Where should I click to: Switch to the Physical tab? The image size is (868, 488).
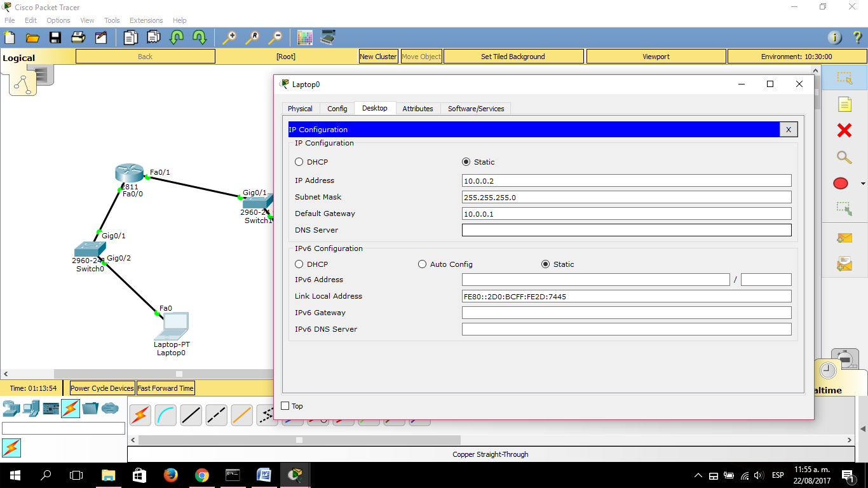point(300,109)
